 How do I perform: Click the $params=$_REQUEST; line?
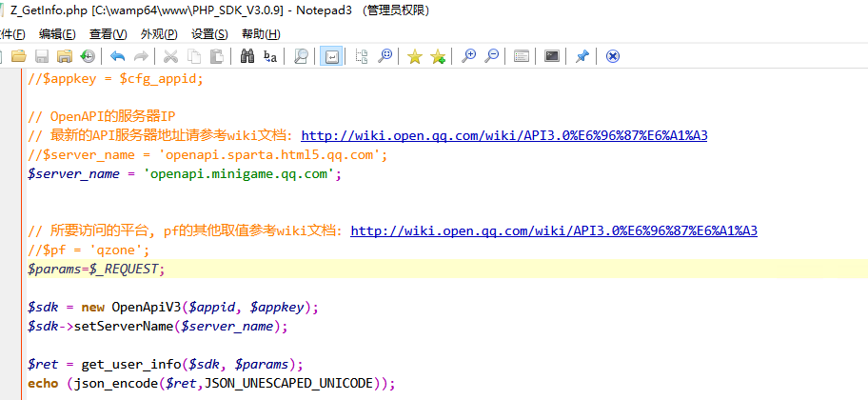(x=96, y=270)
